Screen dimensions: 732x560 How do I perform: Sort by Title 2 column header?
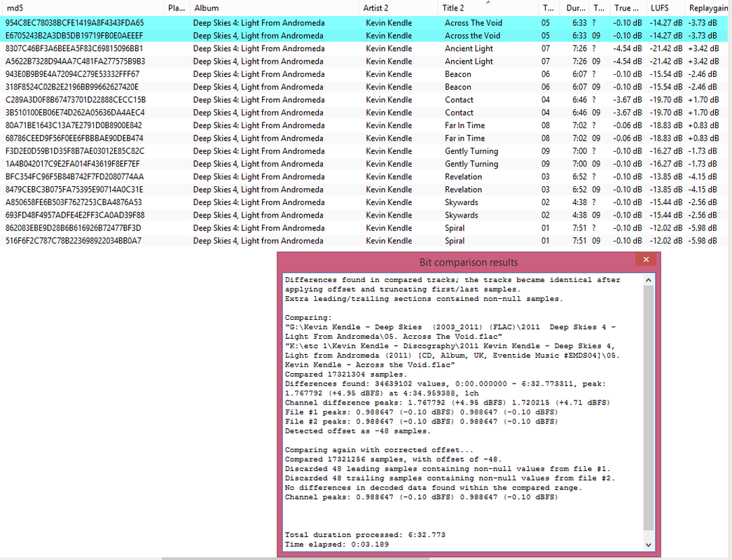coord(488,8)
